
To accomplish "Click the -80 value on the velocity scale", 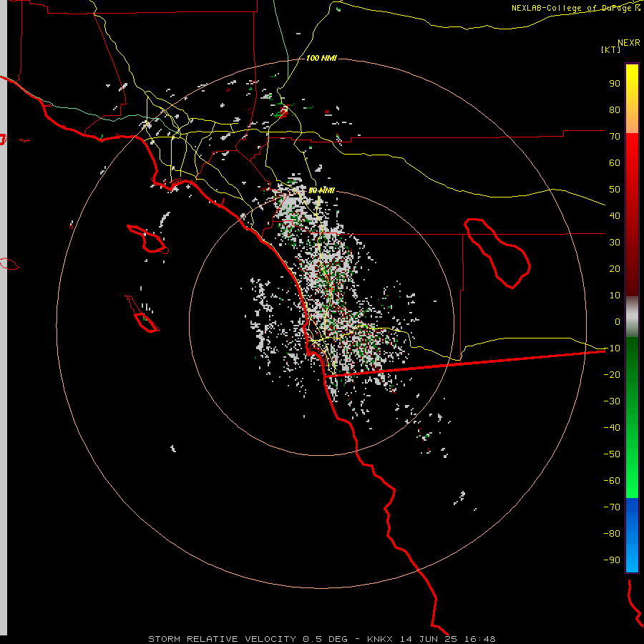I will coord(612,534).
